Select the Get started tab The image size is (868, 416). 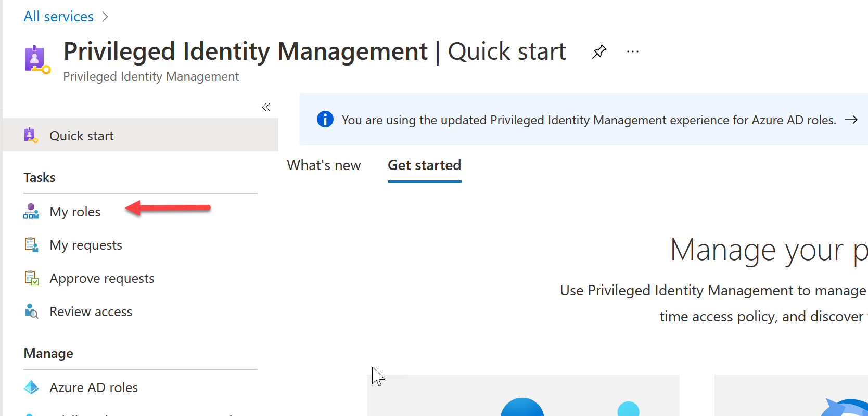[x=424, y=165]
